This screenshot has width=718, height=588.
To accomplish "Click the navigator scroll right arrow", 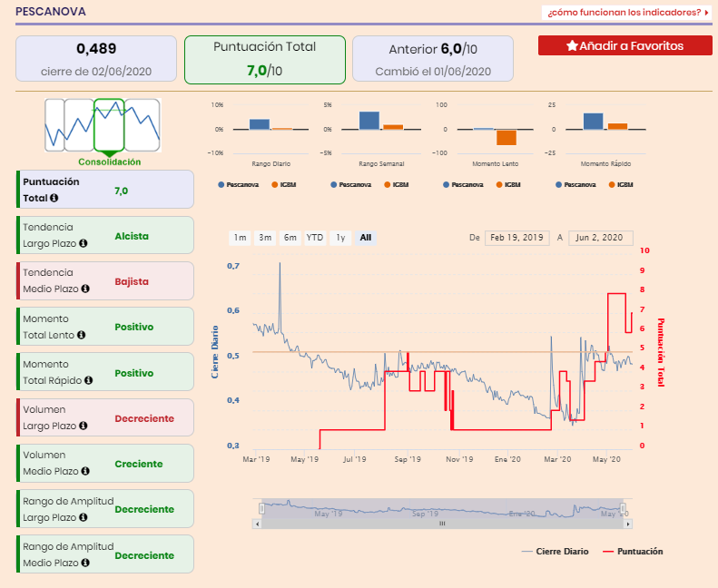I will pyautogui.click(x=628, y=524).
